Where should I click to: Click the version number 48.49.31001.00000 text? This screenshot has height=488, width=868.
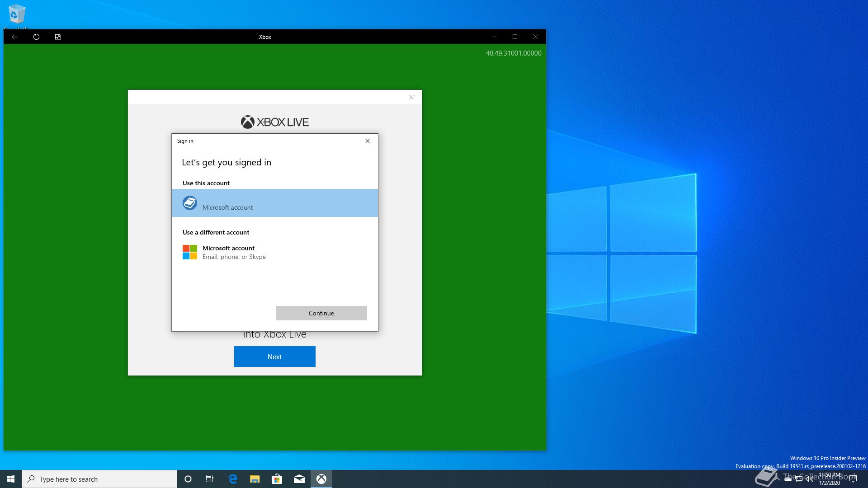coord(514,53)
